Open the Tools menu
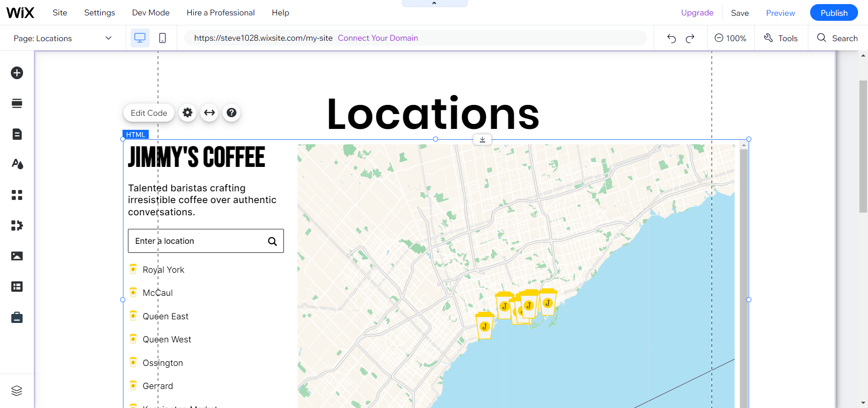This screenshot has width=868, height=408. coord(781,38)
